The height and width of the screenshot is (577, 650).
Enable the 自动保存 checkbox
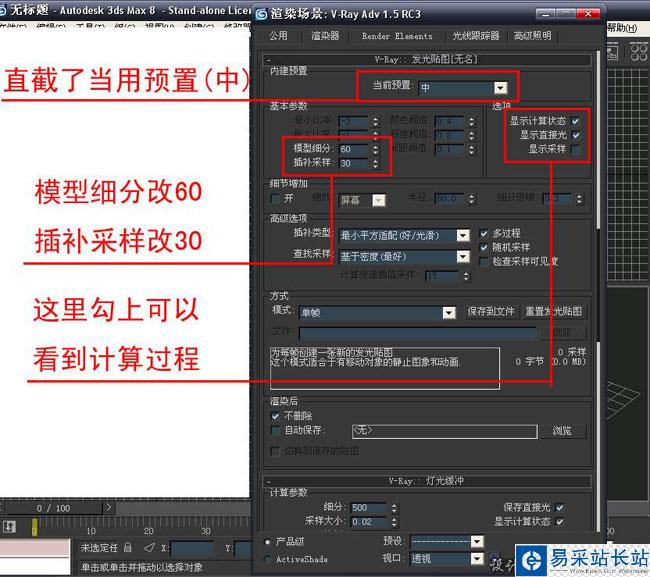(x=275, y=430)
